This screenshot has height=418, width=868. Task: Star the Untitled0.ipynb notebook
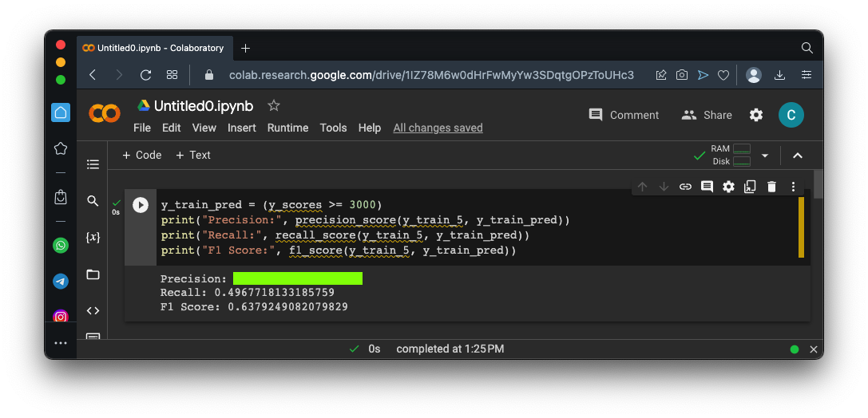pos(274,105)
